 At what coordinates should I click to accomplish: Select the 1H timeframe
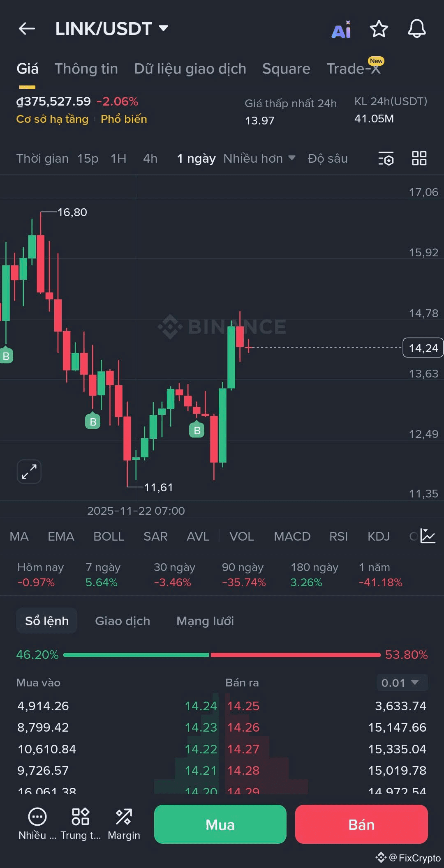point(118,158)
